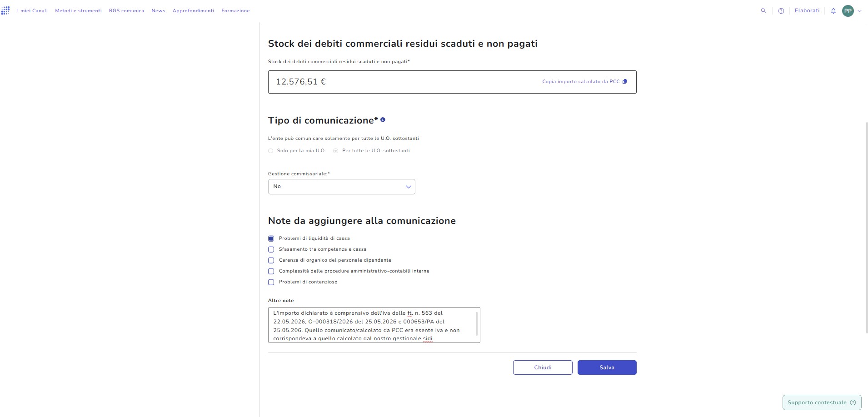Click the stock debiti amount field
Screen dimensions: 868x417
point(452,82)
